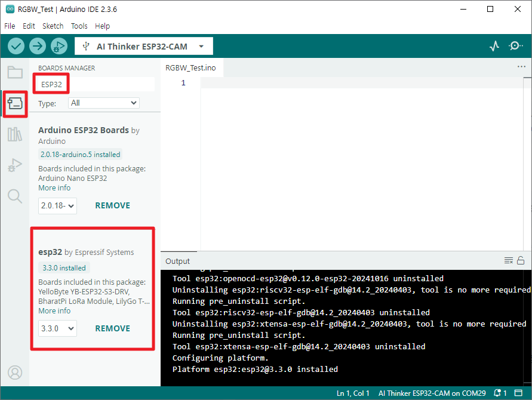Click the BOARDS MANAGER heading
Screen dimensions: 532x400
pyautogui.click(x=66, y=68)
